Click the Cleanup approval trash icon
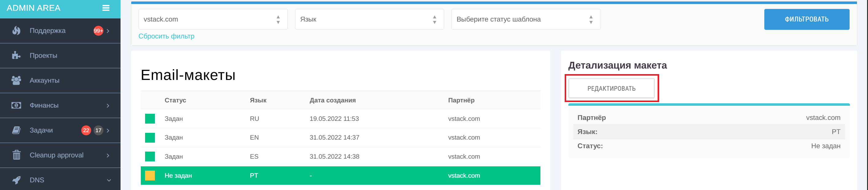Viewport: 868px width, 190px height. [x=16, y=155]
